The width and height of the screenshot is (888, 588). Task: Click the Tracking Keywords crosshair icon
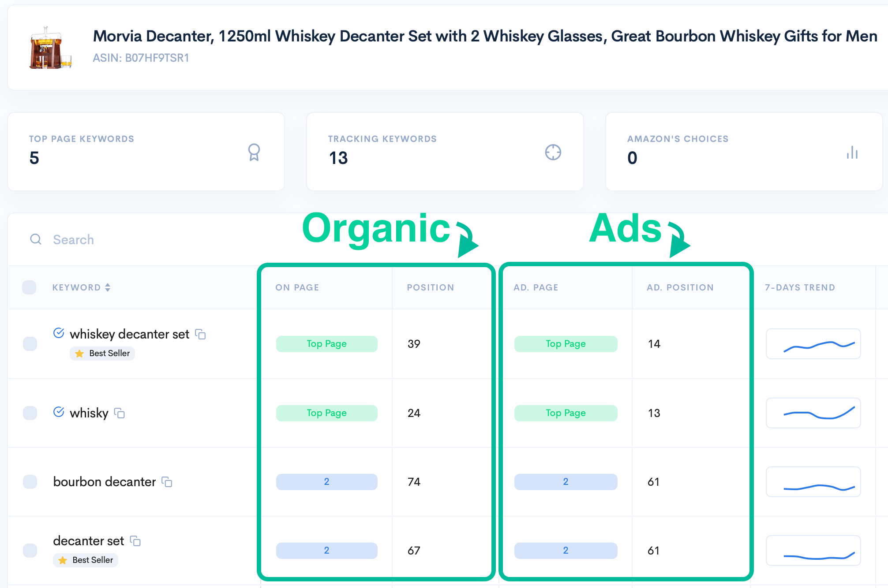point(553,153)
